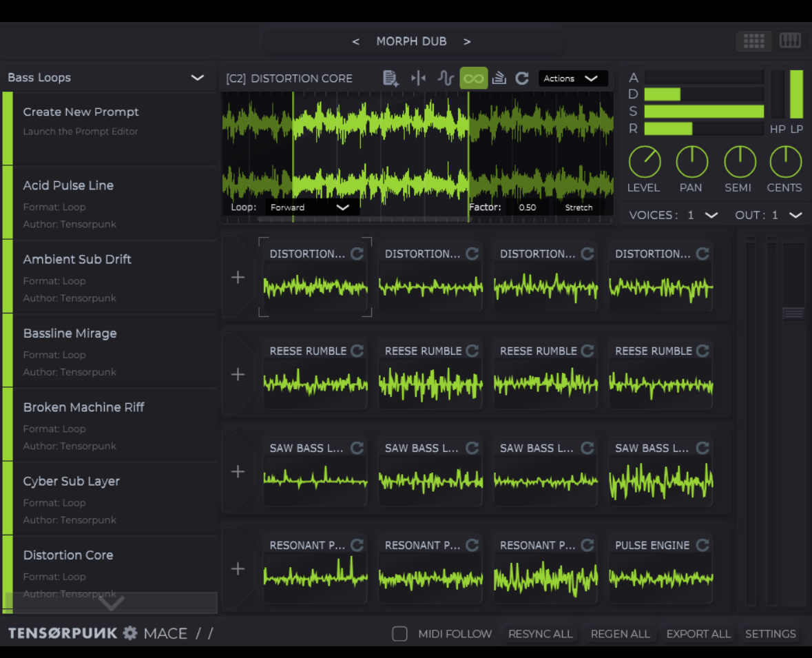This screenshot has width=812, height=658.
Task: Select the third Reese Rumble pad waveform
Action: [546, 384]
